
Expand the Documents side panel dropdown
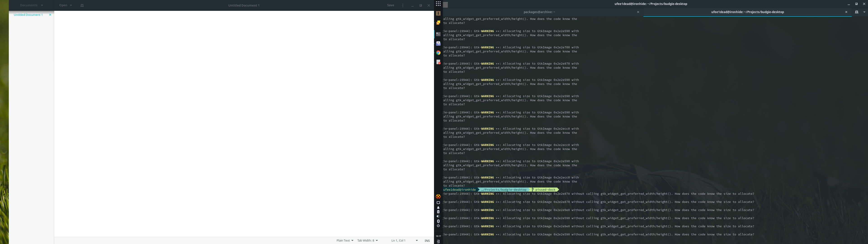(x=31, y=5)
